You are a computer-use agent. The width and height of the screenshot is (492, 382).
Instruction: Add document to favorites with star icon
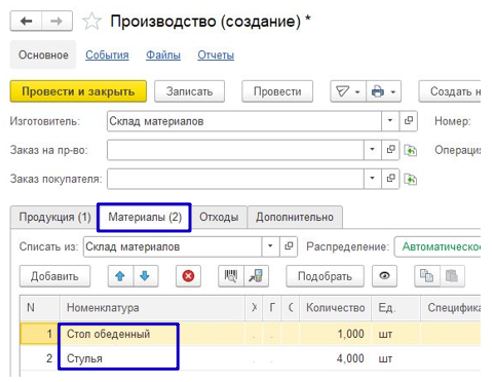coord(91,21)
